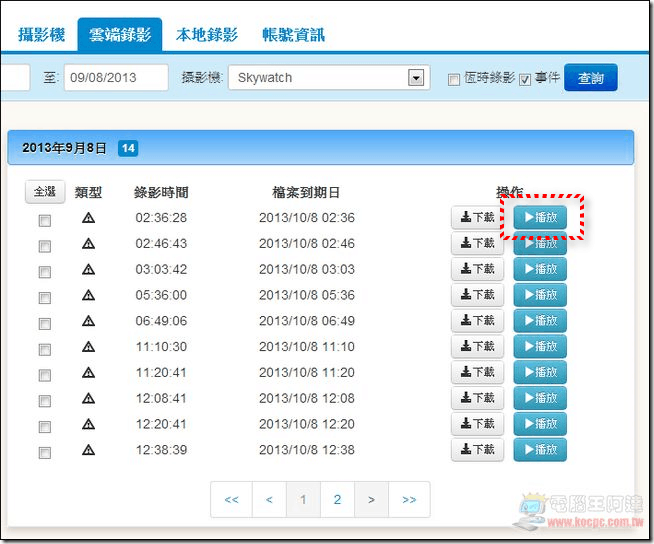Click event warning icon for 12:20:41
This screenshot has width=654, height=544.
click(x=88, y=424)
